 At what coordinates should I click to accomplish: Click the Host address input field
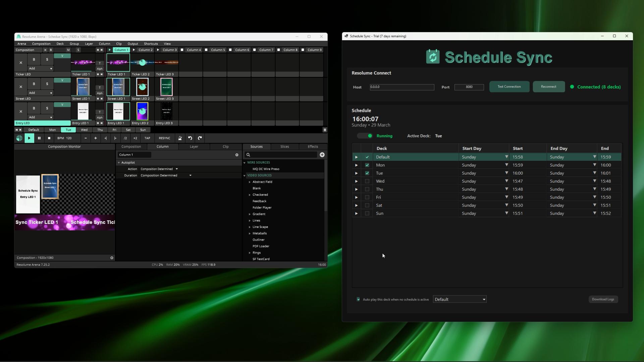click(x=401, y=87)
